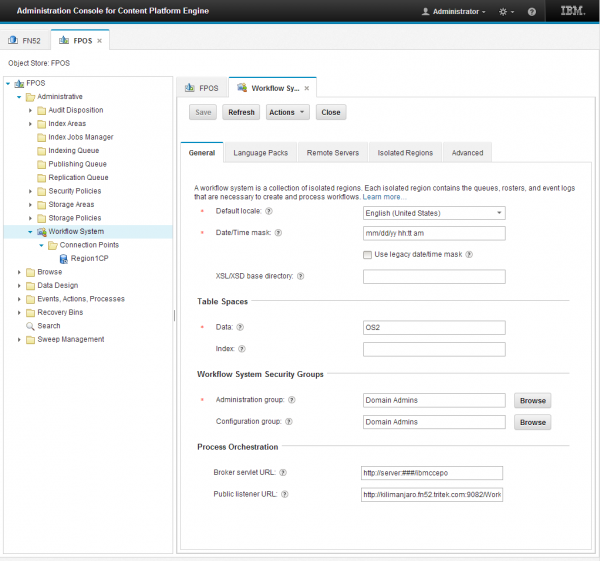Click help icon next to Date/Time mask

[278, 233]
